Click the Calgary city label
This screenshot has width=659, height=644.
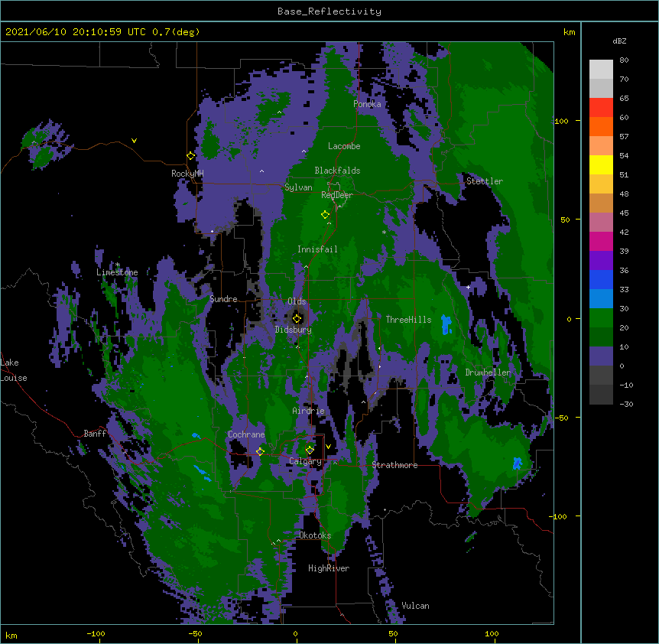(x=305, y=461)
